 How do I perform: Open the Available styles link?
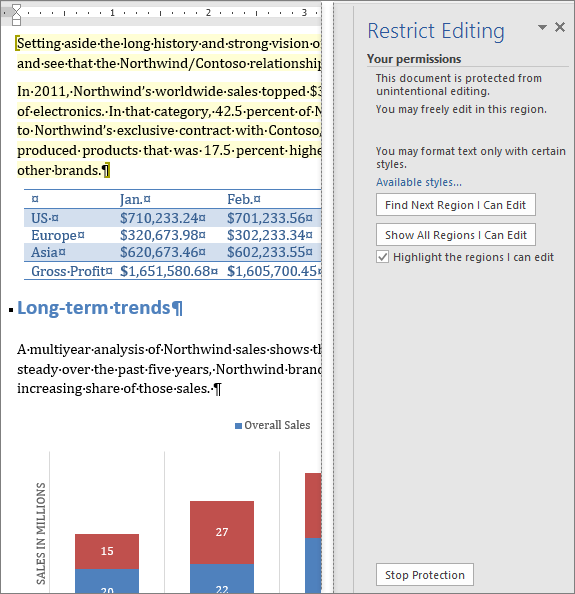[x=419, y=182]
